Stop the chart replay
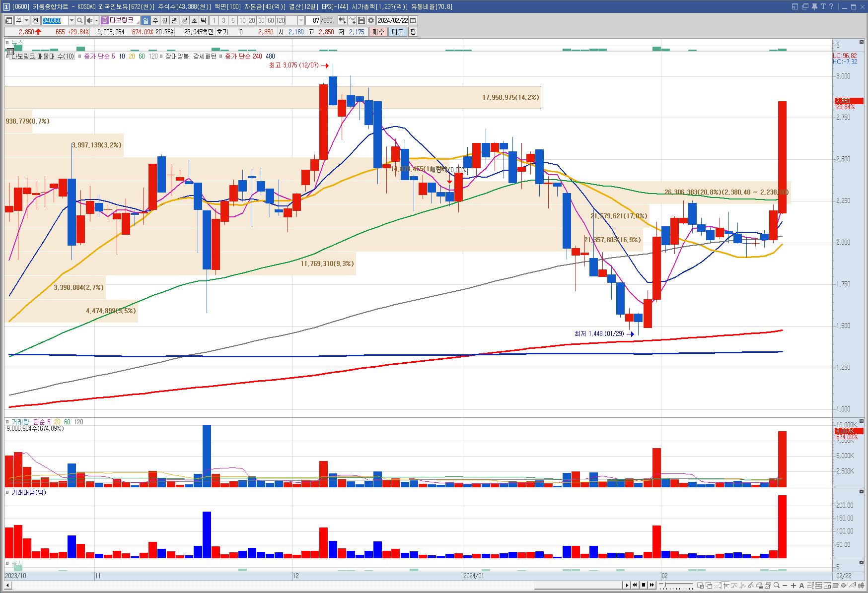Viewport: 868px width, 593px height. 644,586
